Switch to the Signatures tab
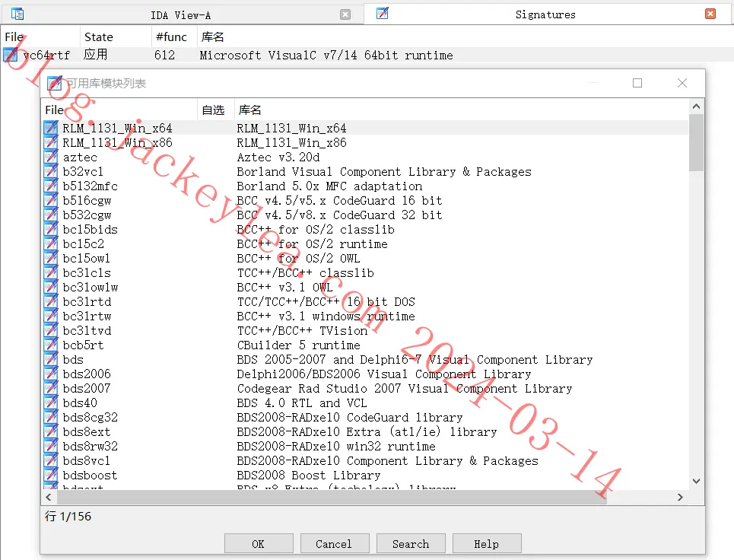 click(545, 14)
